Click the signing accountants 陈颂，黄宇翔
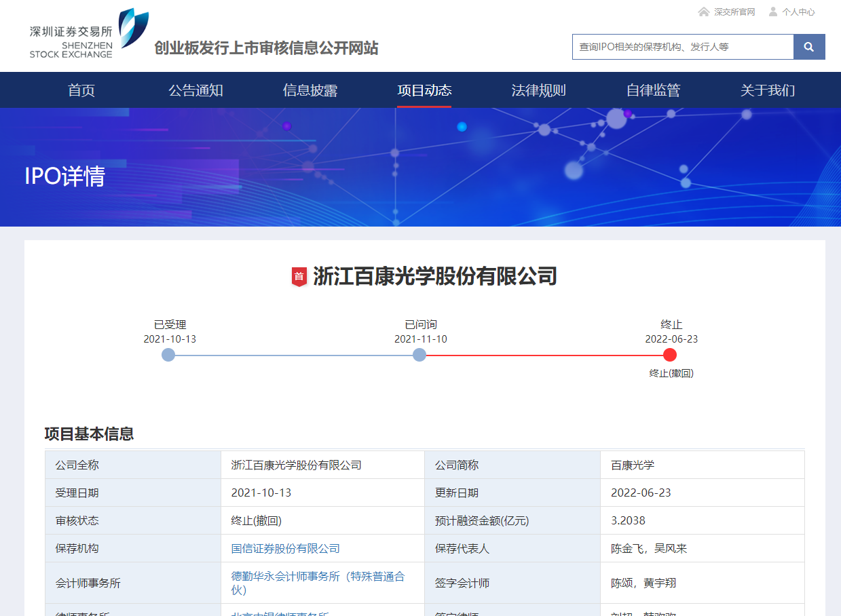This screenshot has height=616, width=841. click(643, 583)
